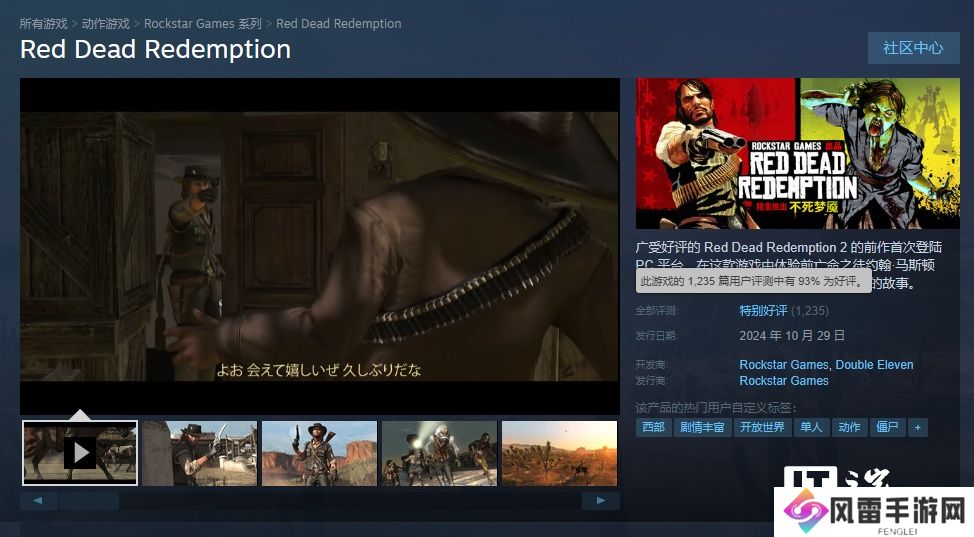Open 动作游戏 breadcrumb link
The height and width of the screenshot is (537, 974).
pos(106,24)
